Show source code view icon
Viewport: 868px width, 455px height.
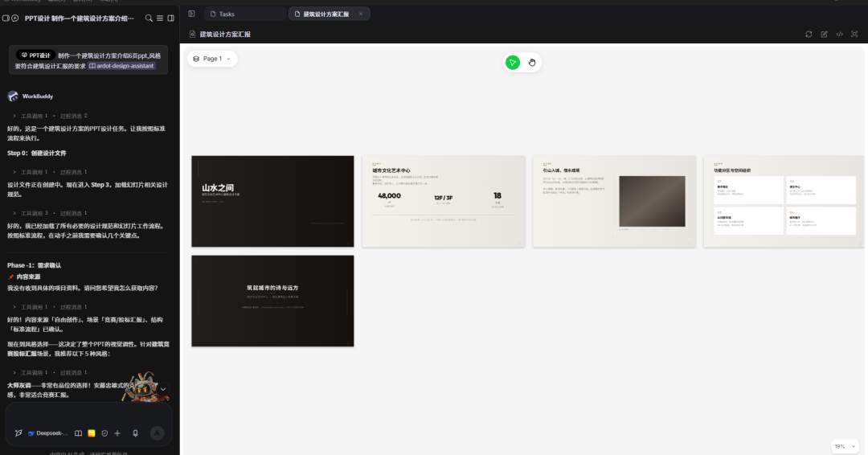840,35
